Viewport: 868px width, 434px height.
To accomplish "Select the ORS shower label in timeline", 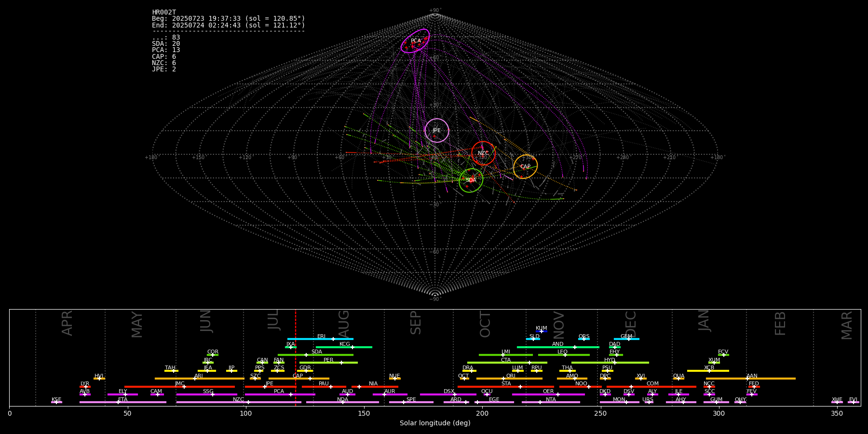I will point(584,337).
